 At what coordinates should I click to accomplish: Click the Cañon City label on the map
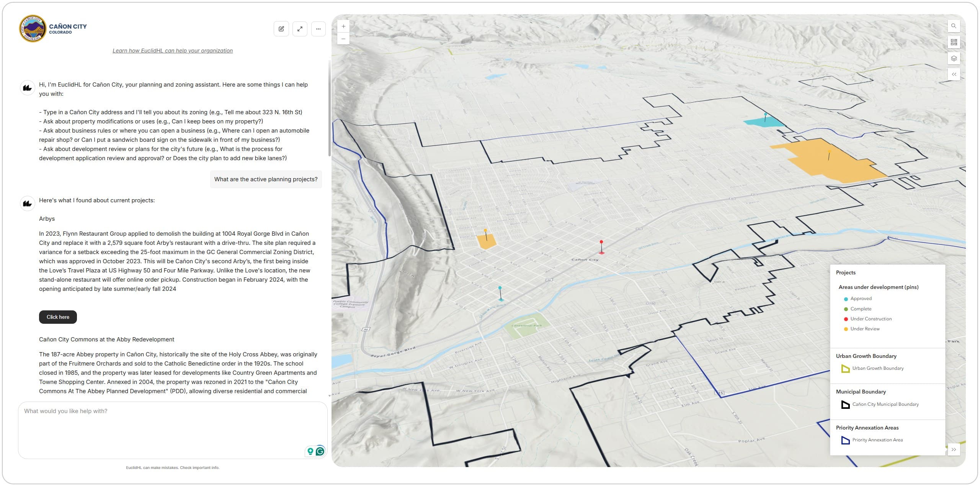pos(585,260)
